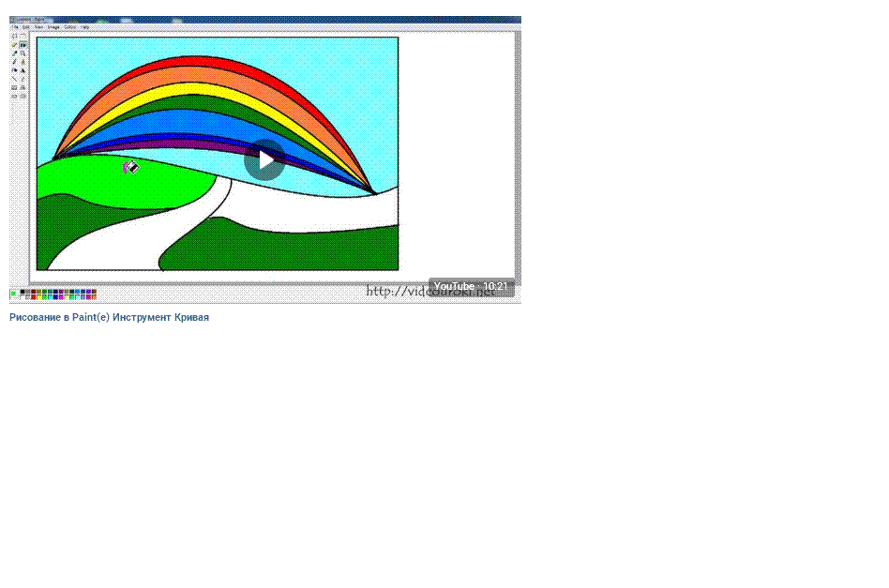
Task: Select the Eraser tool in the toolbox
Action: (x=14, y=45)
